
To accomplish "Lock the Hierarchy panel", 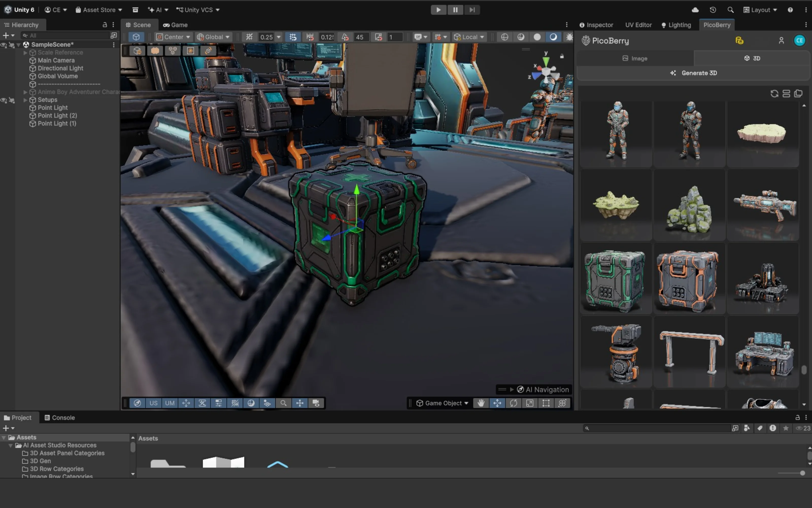I will tap(105, 25).
